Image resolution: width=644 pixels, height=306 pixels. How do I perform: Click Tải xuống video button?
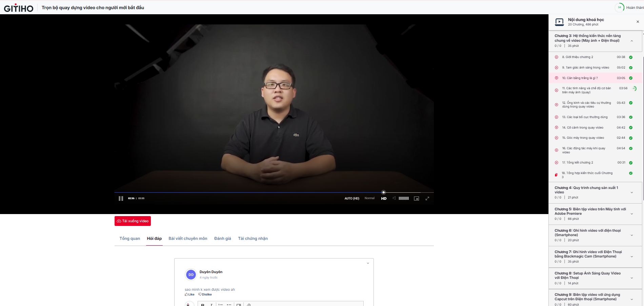pos(133,221)
